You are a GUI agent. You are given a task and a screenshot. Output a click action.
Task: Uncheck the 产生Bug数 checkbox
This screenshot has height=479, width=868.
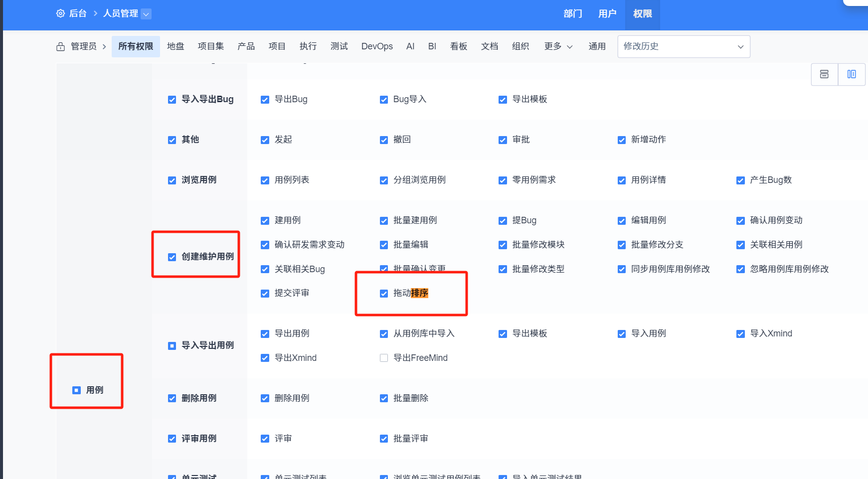click(741, 180)
